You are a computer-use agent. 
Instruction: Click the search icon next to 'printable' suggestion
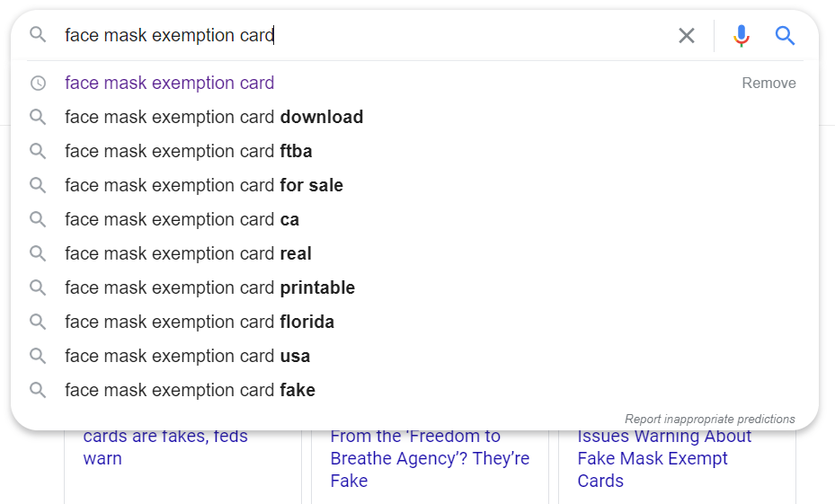[x=38, y=287]
